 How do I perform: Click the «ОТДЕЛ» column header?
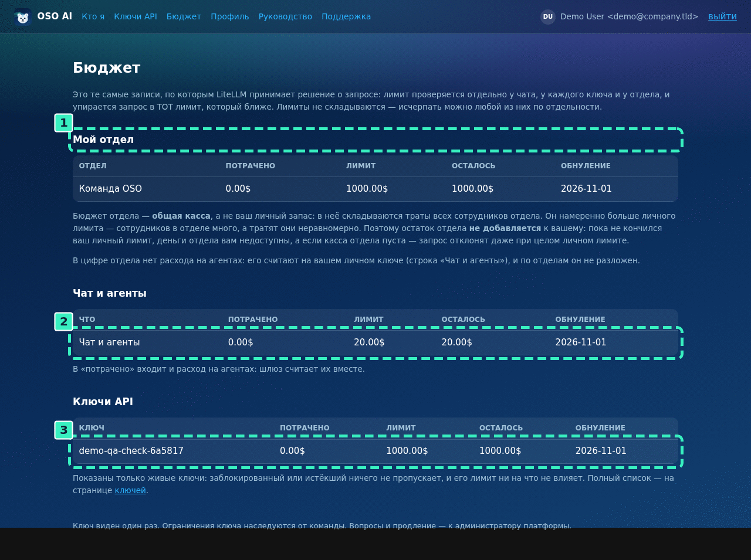[93, 166]
